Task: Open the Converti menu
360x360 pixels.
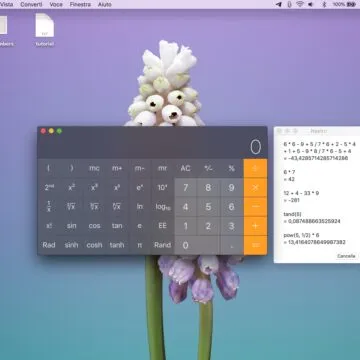Action: click(x=31, y=5)
